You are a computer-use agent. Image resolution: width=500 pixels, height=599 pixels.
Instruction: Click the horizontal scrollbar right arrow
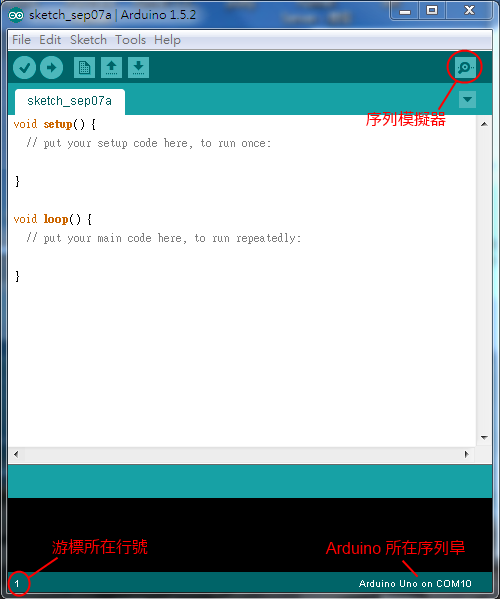click(x=467, y=455)
